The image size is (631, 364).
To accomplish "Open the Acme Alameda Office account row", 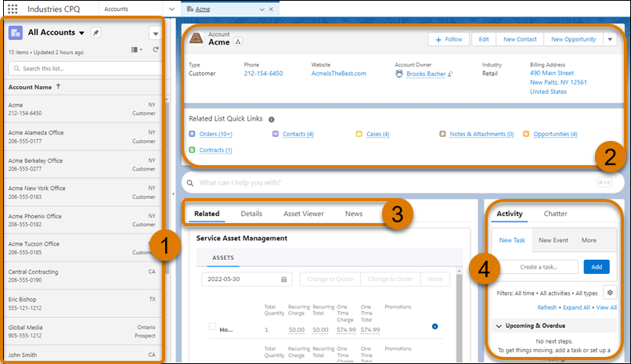I will coord(81,137).
